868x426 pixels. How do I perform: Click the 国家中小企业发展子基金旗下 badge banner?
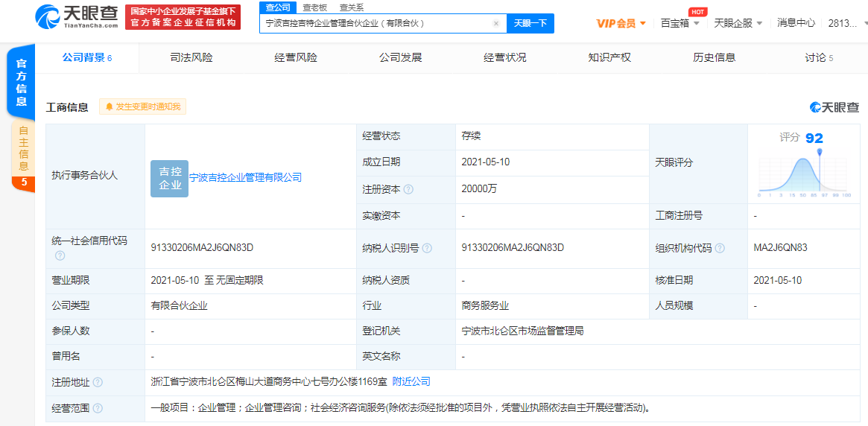click(183, 17)
